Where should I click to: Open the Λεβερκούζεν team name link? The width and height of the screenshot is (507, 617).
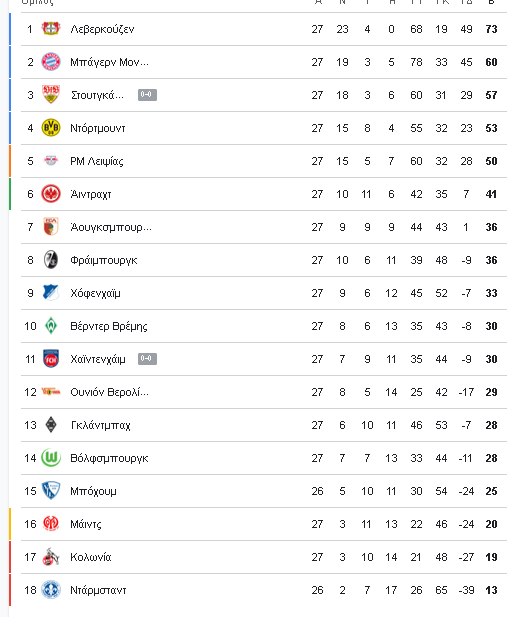click(x=102, y=29)
